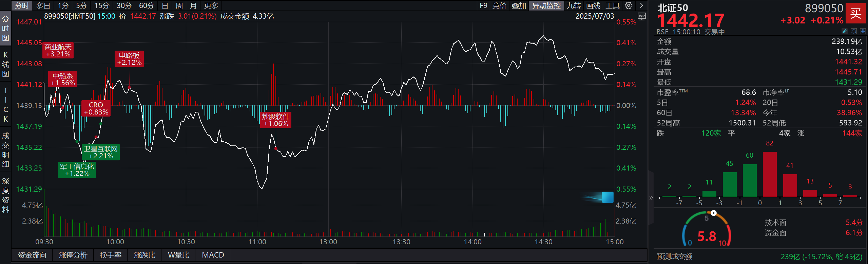
Task: Open the 更多 periods dropdown
Action: [x=211, y=5]
